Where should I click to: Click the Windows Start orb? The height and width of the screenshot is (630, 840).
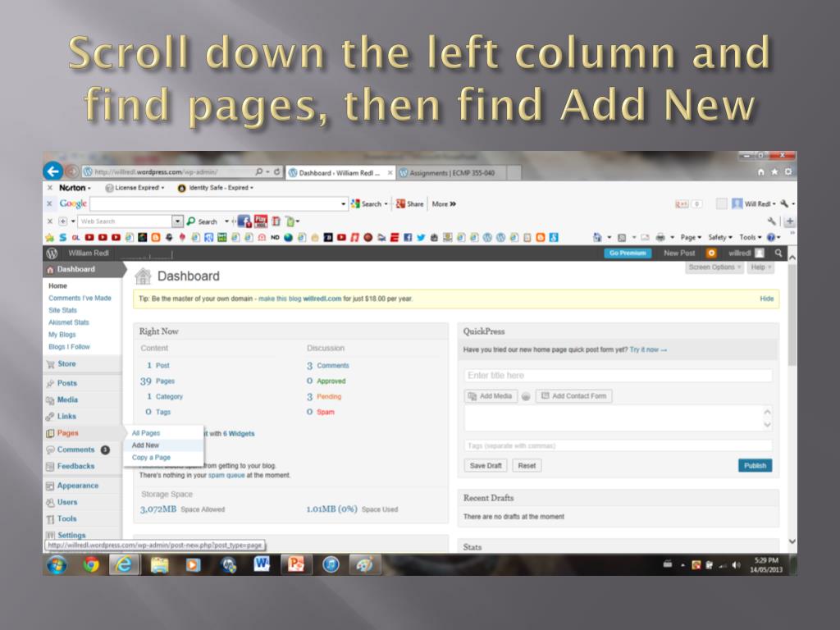57,564
